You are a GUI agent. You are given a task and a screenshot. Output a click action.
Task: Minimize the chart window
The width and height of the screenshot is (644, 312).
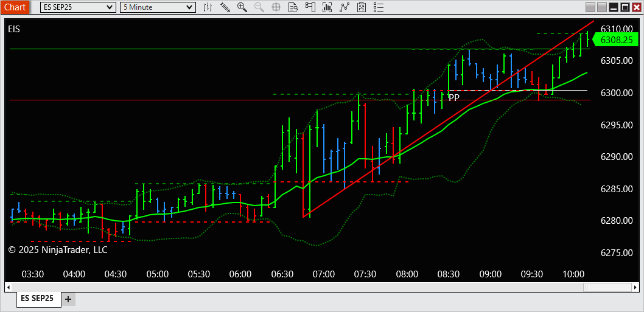(x=614, y=7)
